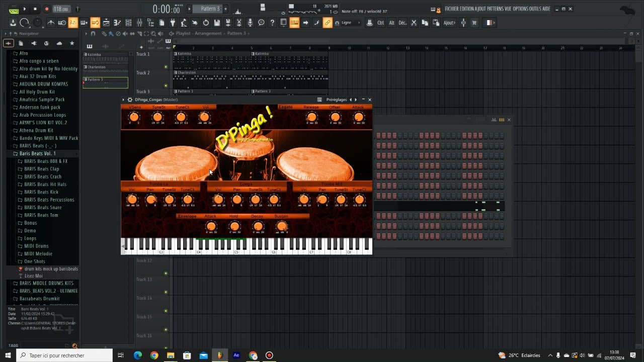Mute Track 1 with its green dot

(166, 67)
